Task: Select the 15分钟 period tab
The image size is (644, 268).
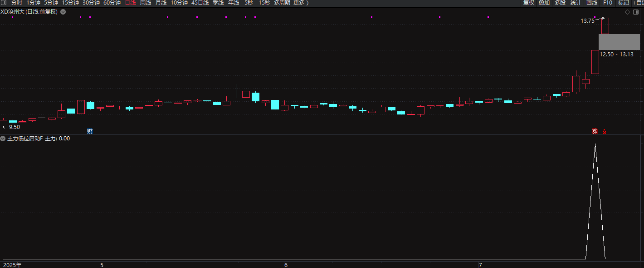Action: click(70, 3)
